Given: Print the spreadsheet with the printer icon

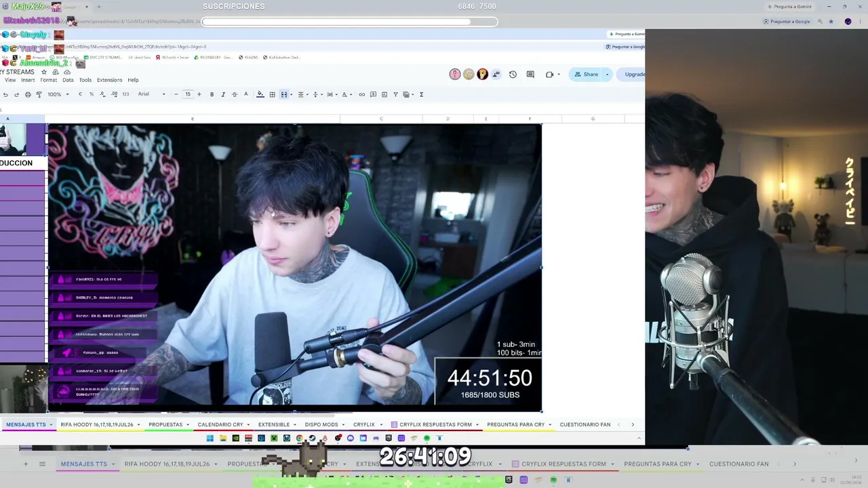Looking at the screenshot, I should [x=28, y=94].
